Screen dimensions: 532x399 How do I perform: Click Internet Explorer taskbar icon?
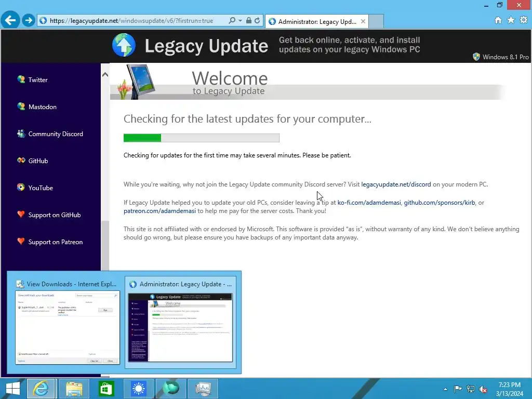pyautogui.click(x=41, y=389)
